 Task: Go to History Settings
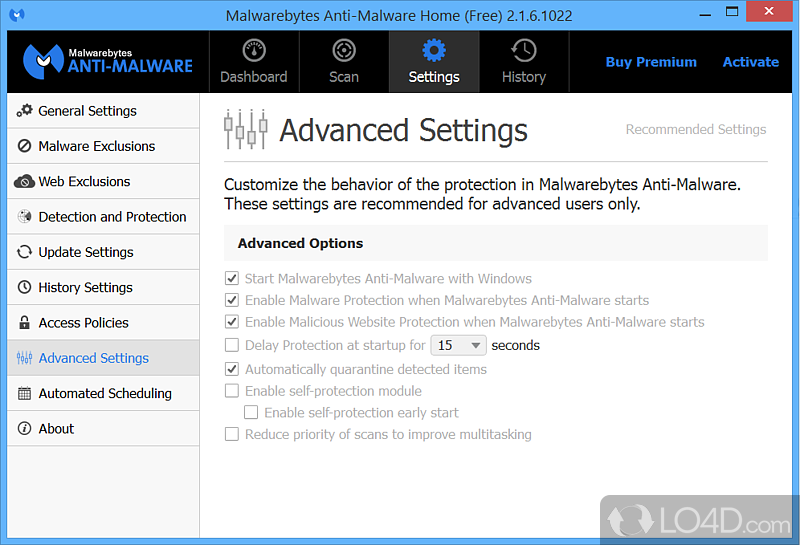tap(103, 287)
